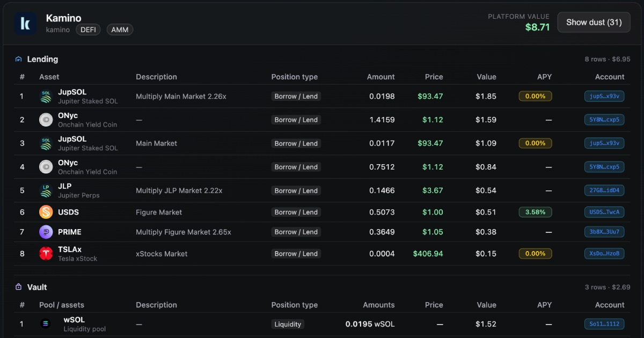Click the AMM tag badge

click(x=120, y=30)
